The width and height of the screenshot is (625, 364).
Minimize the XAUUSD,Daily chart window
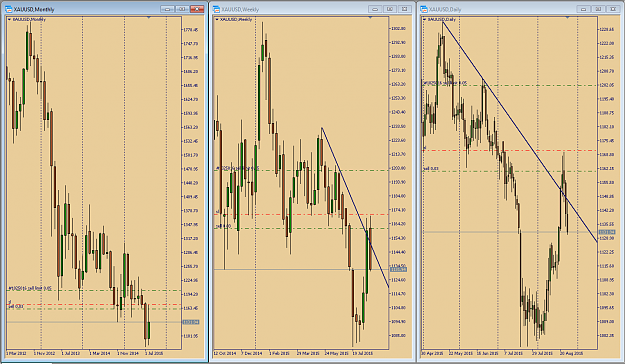(583, 9)
